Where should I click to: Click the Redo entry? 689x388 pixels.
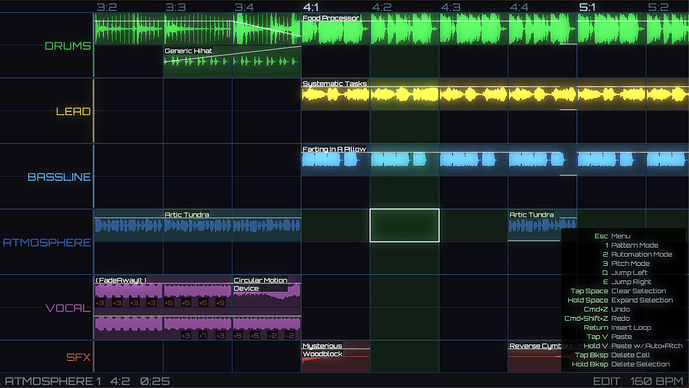pos(597,319)
